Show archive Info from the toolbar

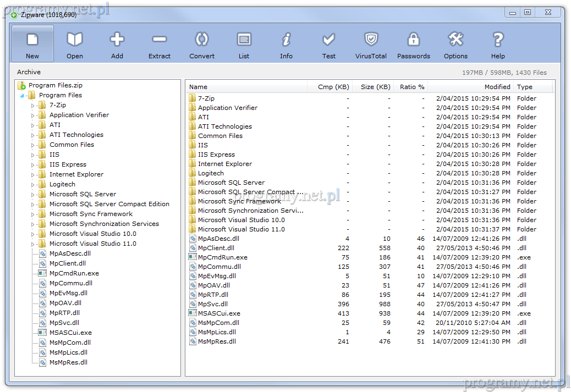point(286,43)
